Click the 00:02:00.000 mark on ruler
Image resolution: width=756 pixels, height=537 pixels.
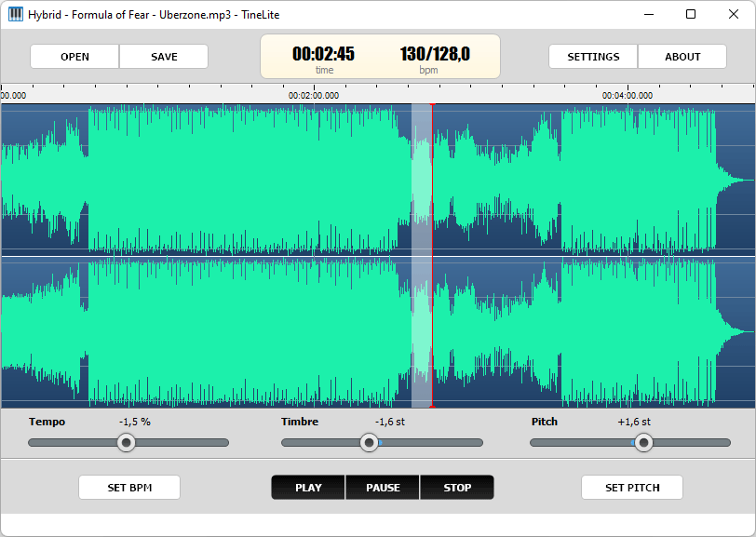[314, 96]
